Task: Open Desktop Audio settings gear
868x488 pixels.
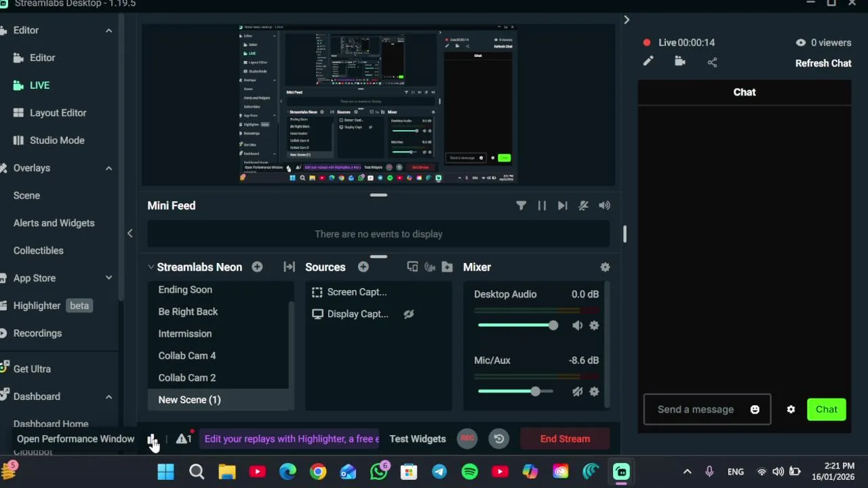Action: click(594, 325)
